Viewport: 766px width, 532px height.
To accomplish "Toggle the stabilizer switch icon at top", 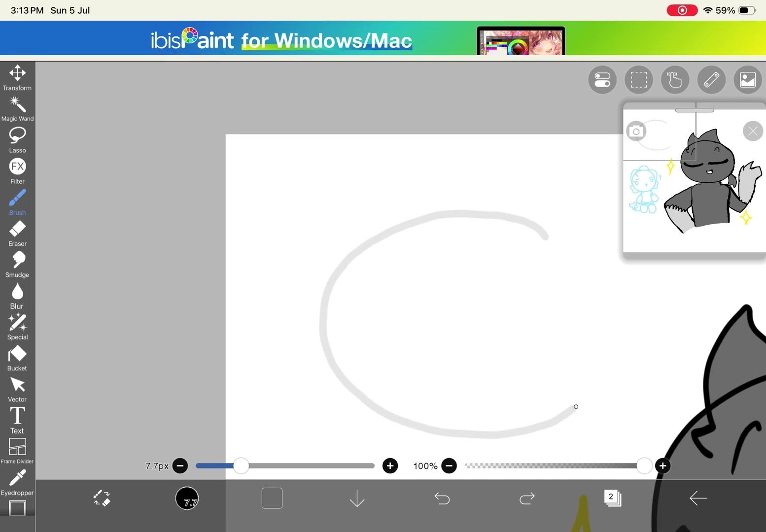I will (x=602, y=79).
